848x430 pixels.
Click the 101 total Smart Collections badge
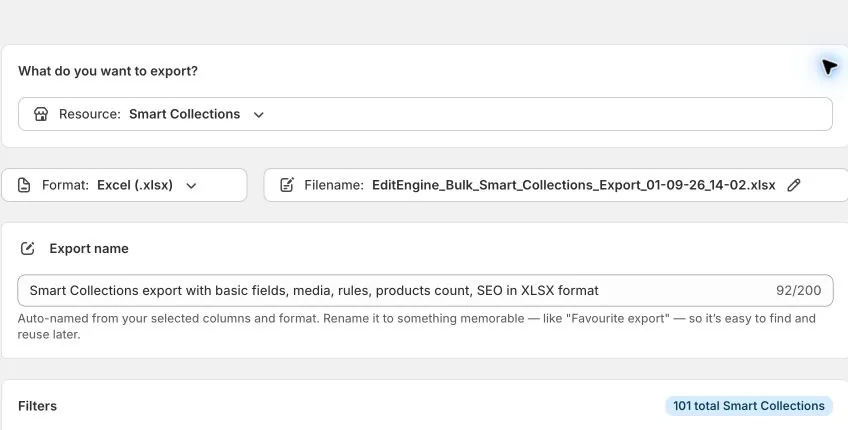coord(749,406)
